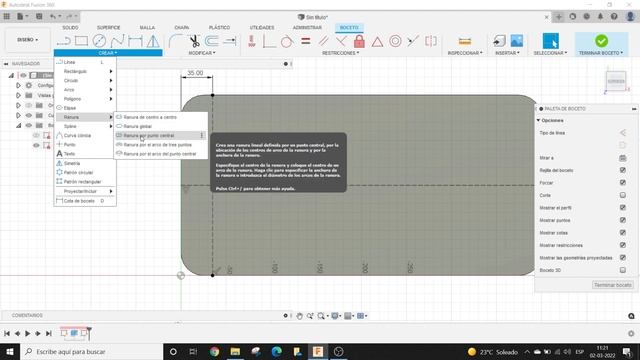This screenshot has height=360, width=640.
Task: Select Curva cónica in Crear menu
Action: (x=85, y=136)
